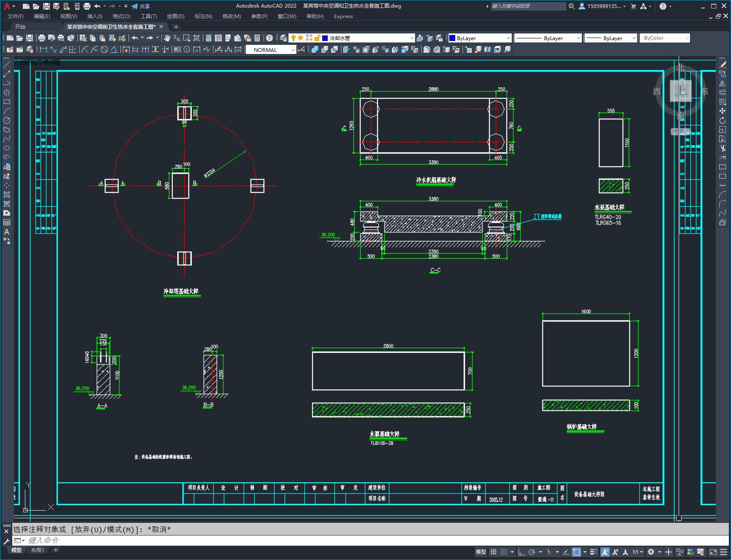Click the 共享 share button
This screenshot has height=560, width=731.
141,6
